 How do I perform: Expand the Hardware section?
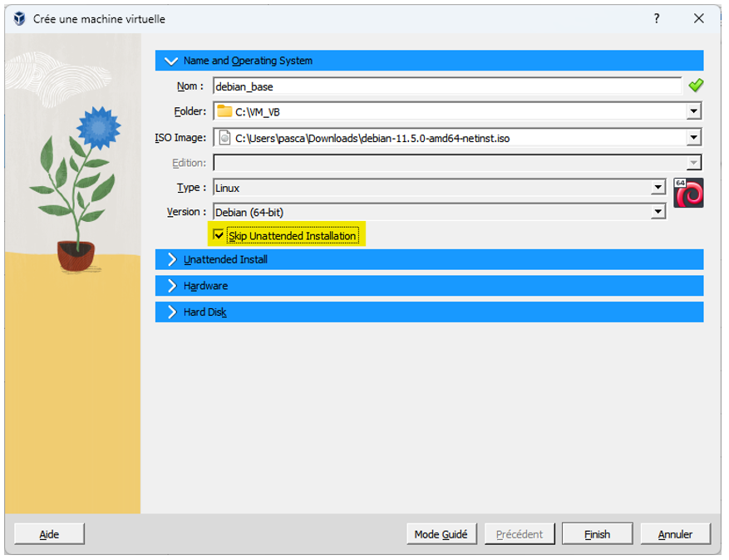click(429, 285)
